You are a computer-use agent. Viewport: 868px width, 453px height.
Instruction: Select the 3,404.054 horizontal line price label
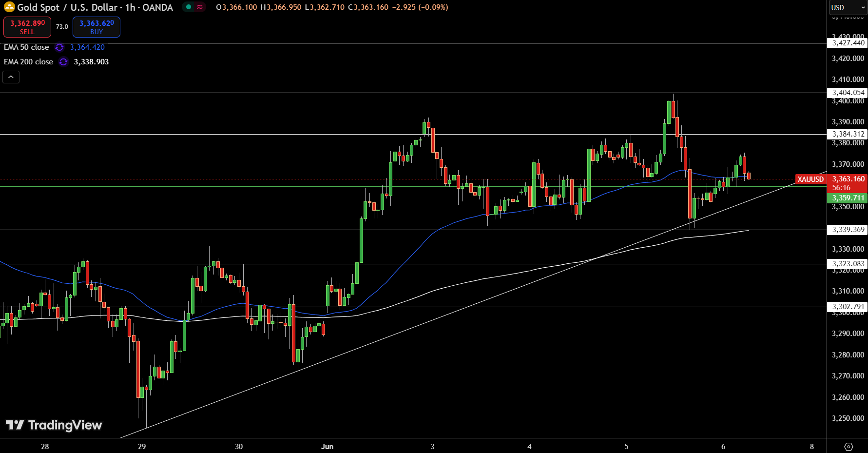tap(848, 93)
